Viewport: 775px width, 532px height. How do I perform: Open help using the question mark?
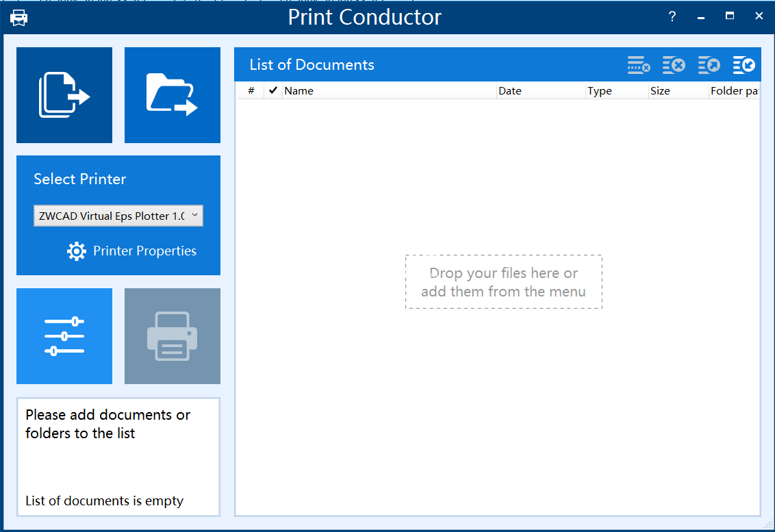click(x=672, y=16)
